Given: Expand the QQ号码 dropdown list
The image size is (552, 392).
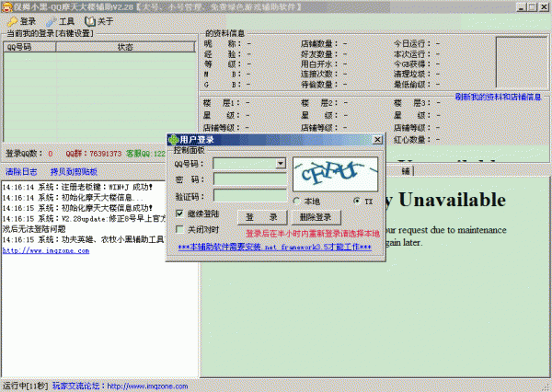Looking at the screenshot, I should (x=281, y=164).
